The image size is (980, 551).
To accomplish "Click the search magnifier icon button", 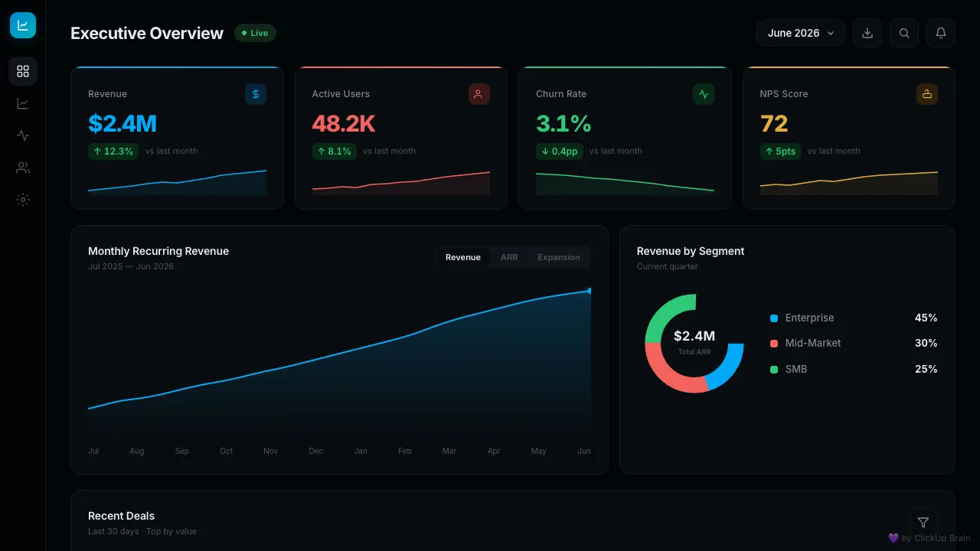I will (904, 33).
